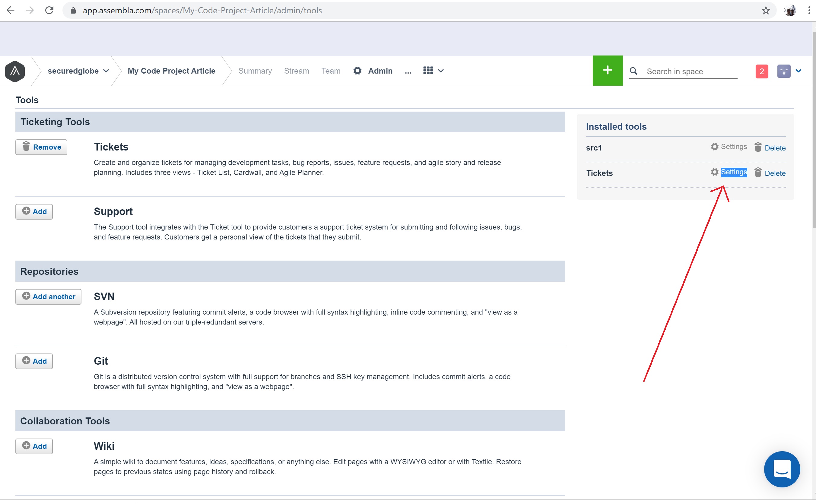Open Chrome three-dot menu
Screen dimensions: 816x504
tap(809, 10)
